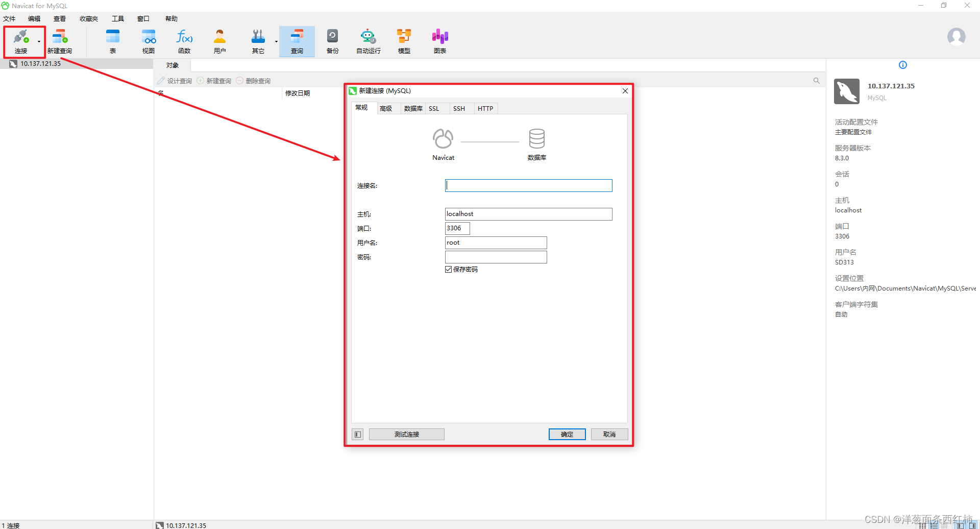Open the View (查看) menu
This screenshot has width=980, height=529.
(60, 19)
